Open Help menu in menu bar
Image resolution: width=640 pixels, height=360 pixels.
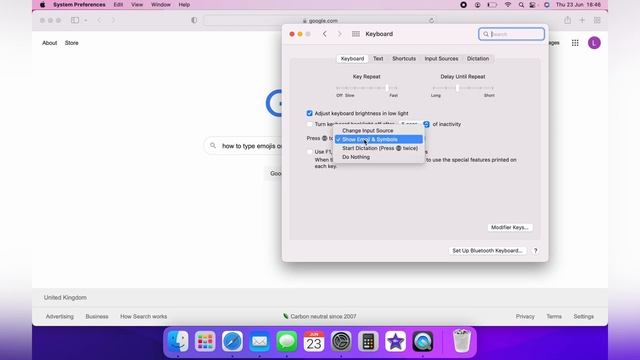(184, 5)
